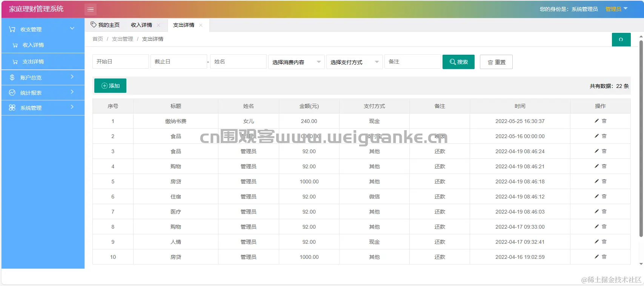Edit row 10 dated 2022-04-16 19:02:59
The height and width of the screenshot is (286, 644).
coord(596,257)
